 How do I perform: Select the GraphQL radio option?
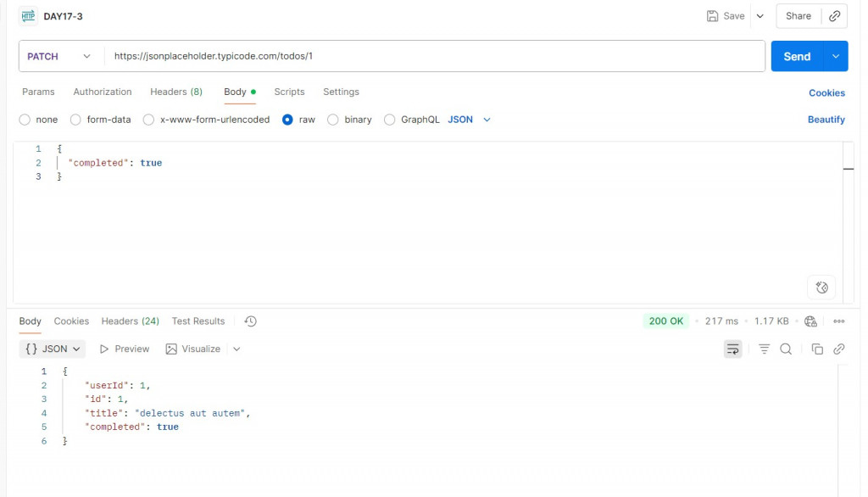(390, 120)
